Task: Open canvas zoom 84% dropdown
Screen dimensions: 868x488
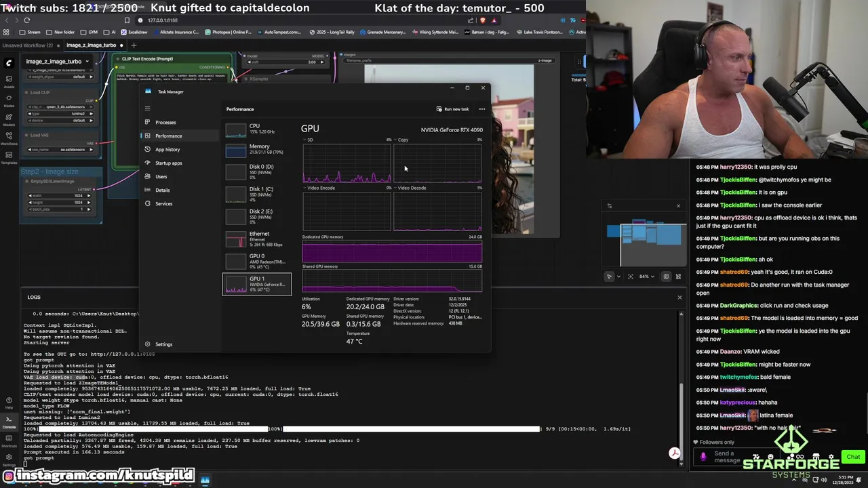Action: tap(647, 277)
